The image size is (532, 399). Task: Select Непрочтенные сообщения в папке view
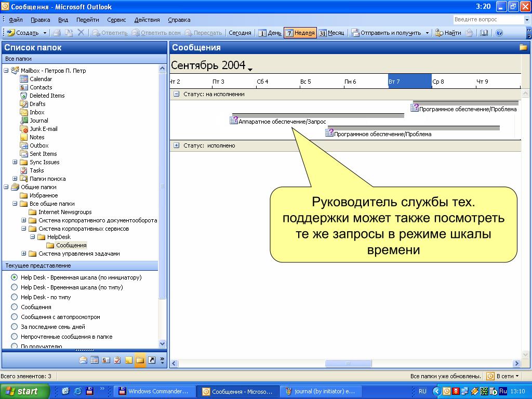coord(14,337)
